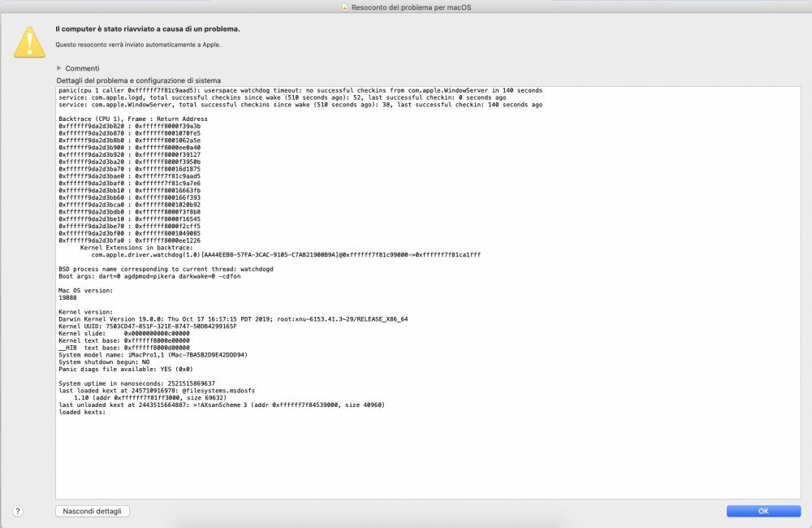Click the '__HIB text base:' line
The image size is (812, 528).
point(124,348)
